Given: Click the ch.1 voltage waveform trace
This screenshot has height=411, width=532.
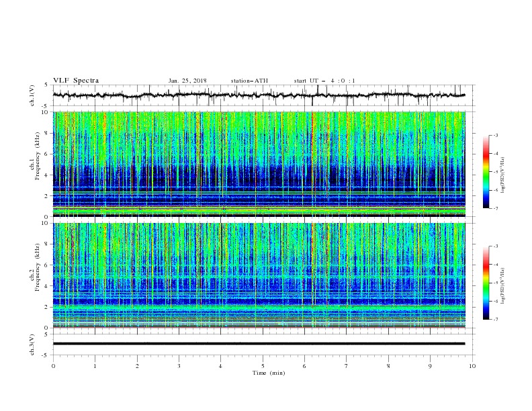Looking at the screenshot, I should tap(259, 95).
